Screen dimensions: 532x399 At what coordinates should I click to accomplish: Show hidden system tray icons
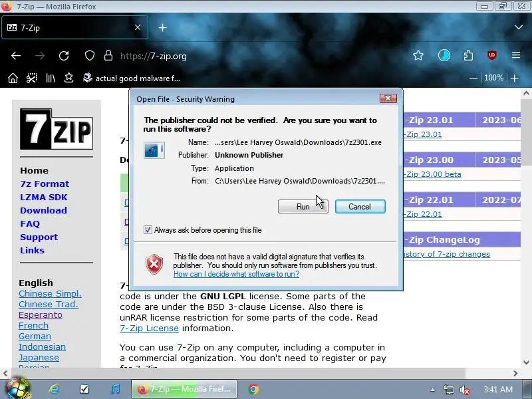[432, 390]
